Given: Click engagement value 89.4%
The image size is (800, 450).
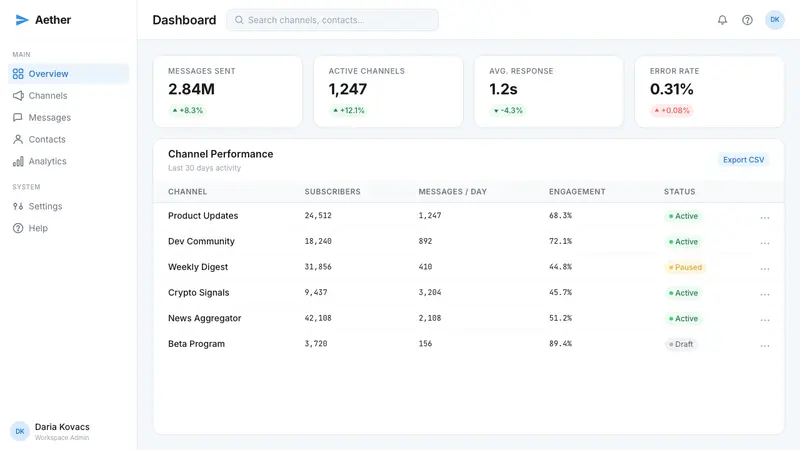Looking at the screenshot, I should [560, 343].
